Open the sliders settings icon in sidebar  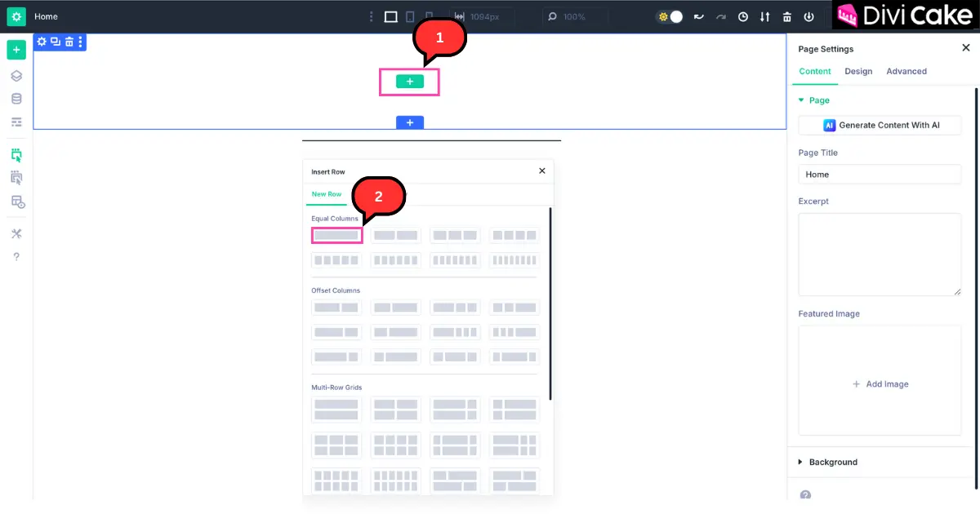[x=16, y=122]
